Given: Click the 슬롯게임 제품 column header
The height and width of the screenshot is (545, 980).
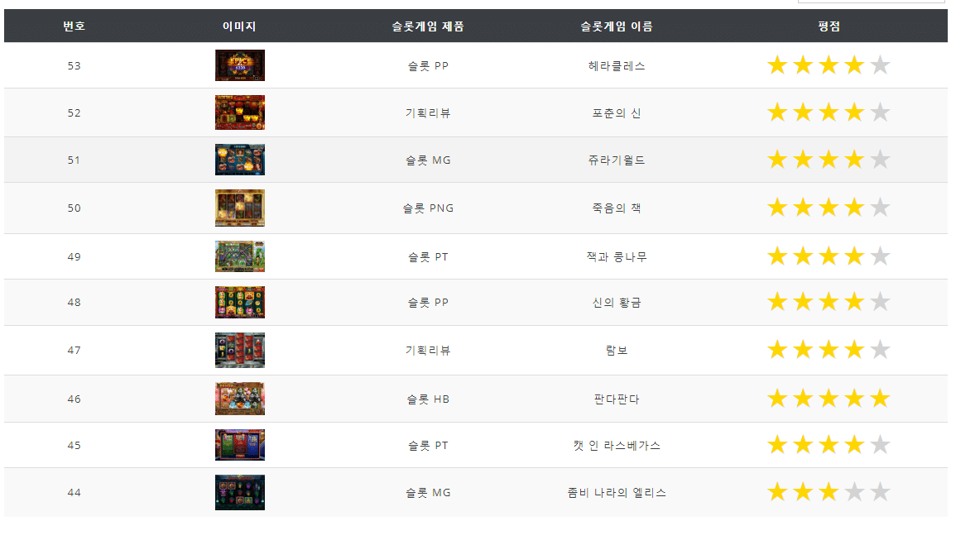Looking at the screenshot, I should click(x=428, y=26).
